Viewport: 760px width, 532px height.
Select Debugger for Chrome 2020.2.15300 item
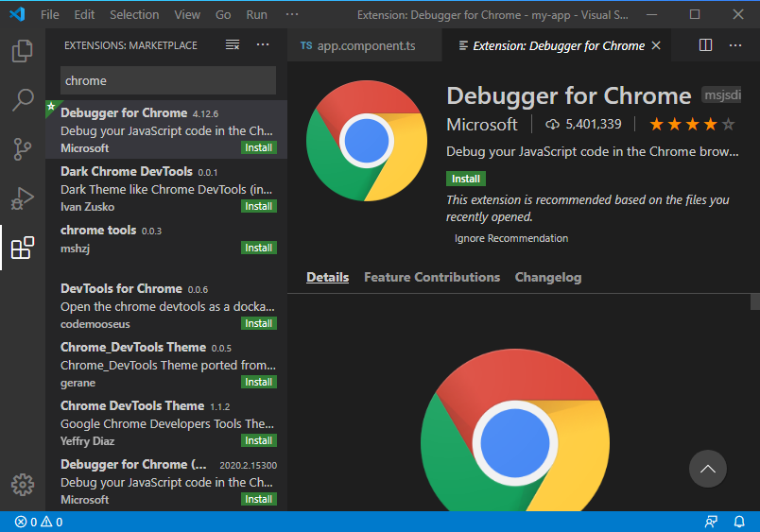coord(166,481)
